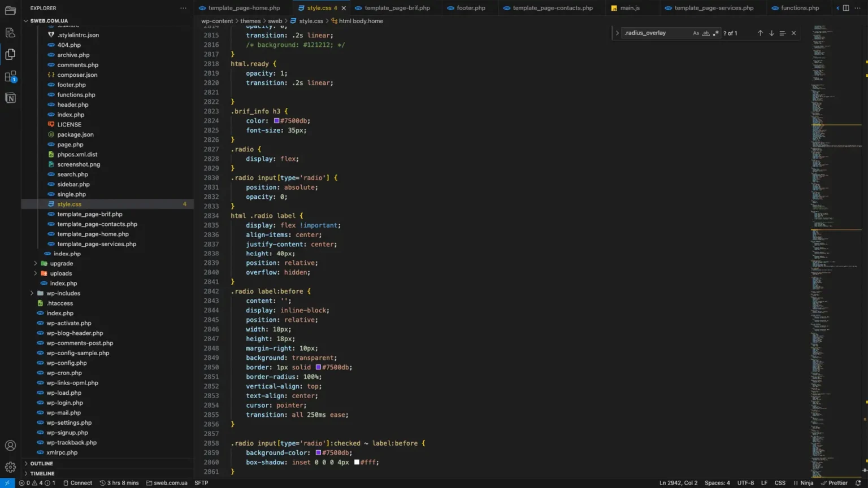Click find in selection icon
This screenshot has width=868, height=488.
click(x=783, y=33)
